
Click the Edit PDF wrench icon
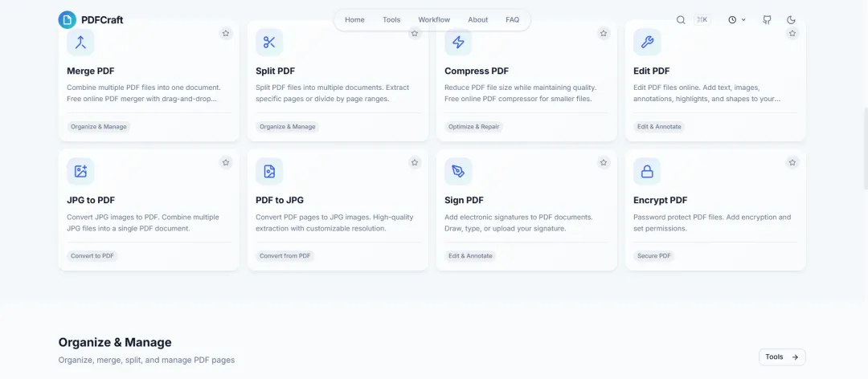pos(647,42)
